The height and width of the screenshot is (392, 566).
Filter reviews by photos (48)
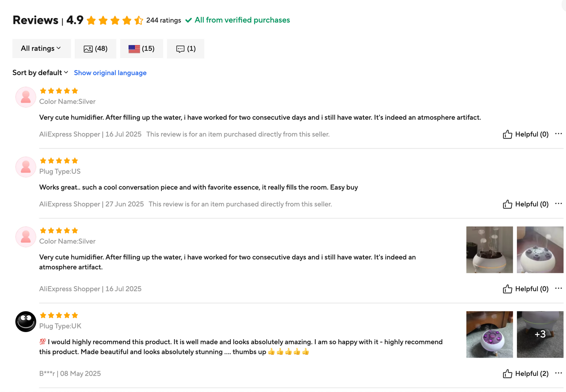96,49
